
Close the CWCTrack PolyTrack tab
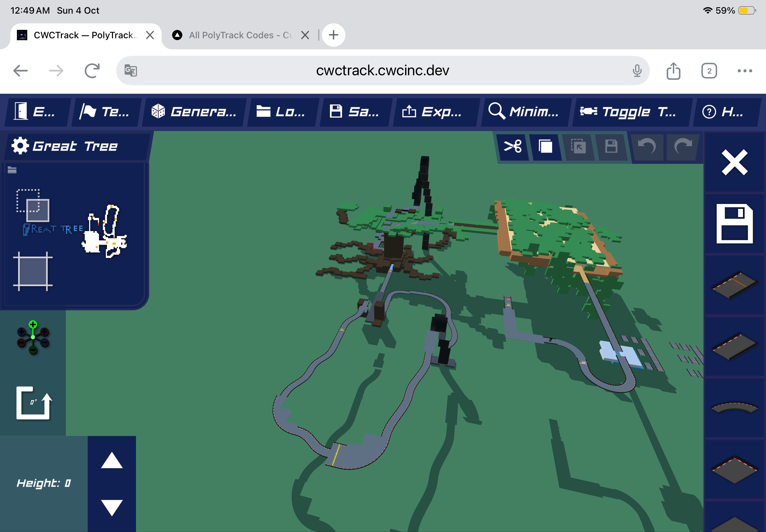(150, 35)
